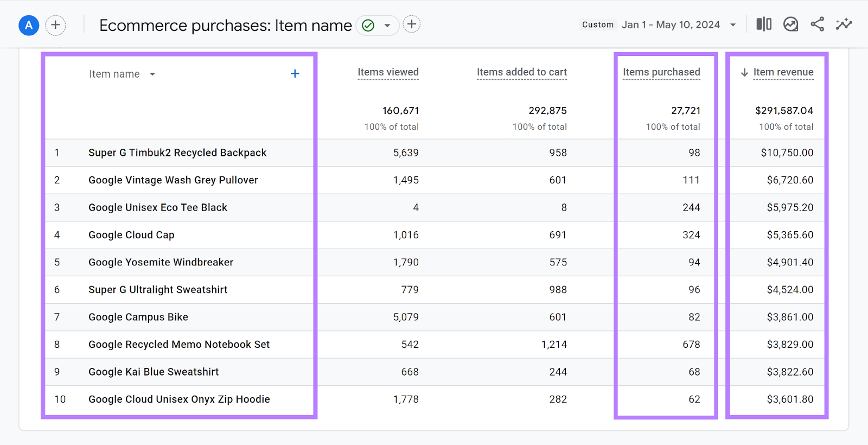
Task: Open the date range dropdown arrow
Action: point(733,25)
